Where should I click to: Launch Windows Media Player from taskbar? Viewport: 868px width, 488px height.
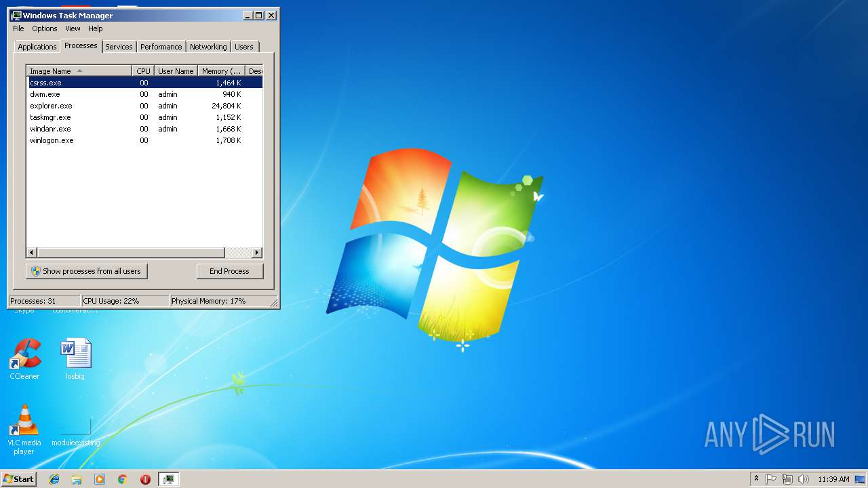click(x=100, y=479)
